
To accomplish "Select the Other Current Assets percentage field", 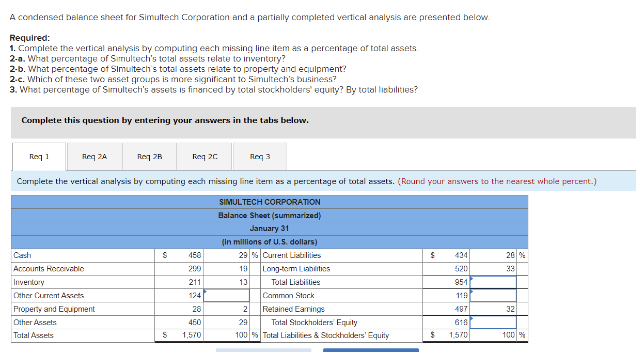I will click(227, 296).
